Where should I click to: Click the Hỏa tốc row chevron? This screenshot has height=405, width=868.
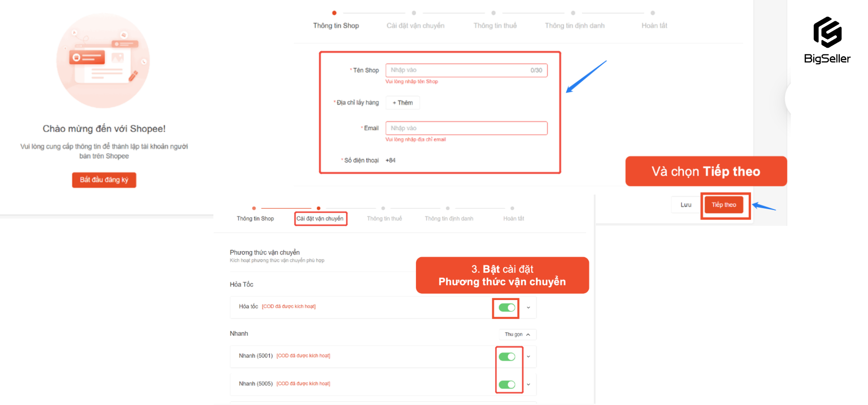point(528,308)
